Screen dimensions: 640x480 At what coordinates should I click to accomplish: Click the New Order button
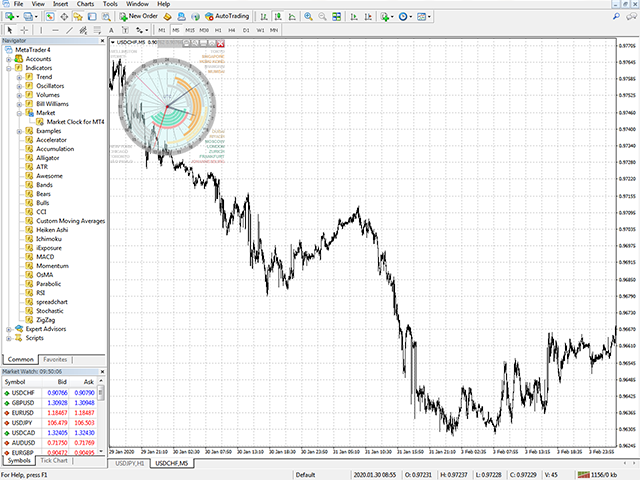point(138,16)
